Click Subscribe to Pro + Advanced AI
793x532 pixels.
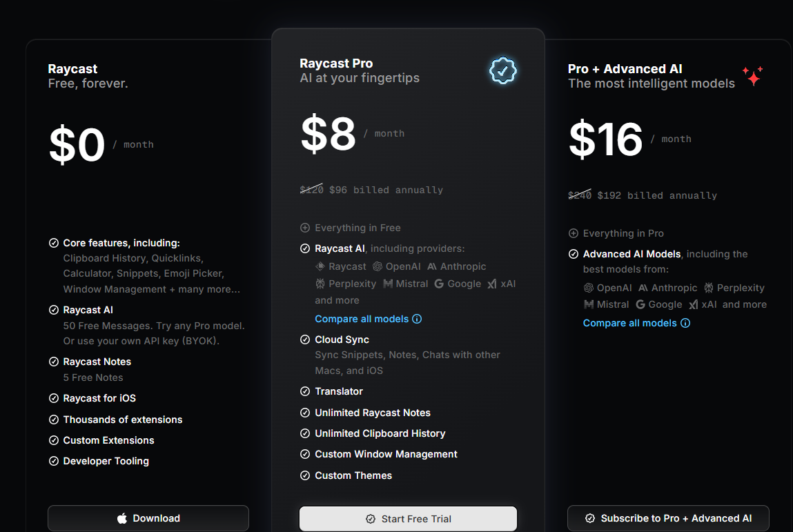tap(667, 518)
